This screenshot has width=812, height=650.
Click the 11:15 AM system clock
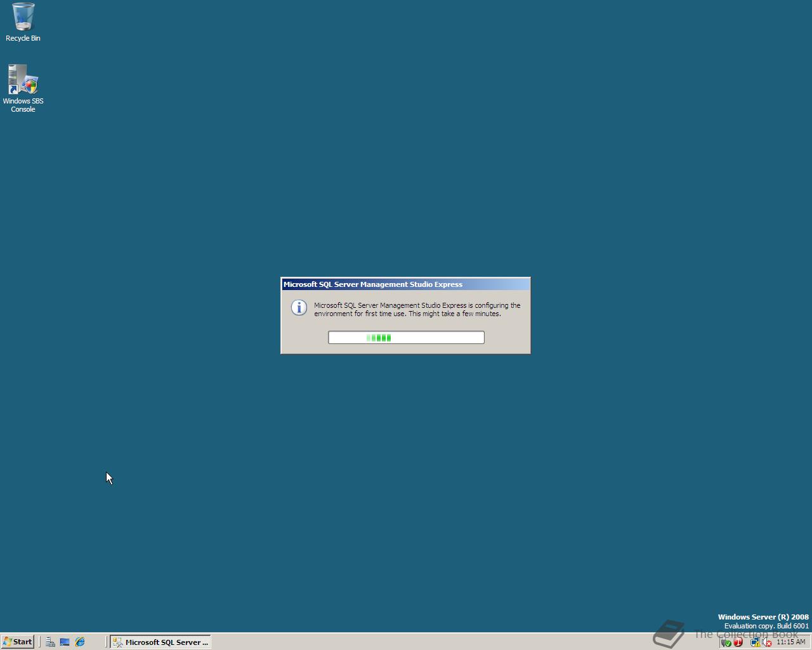790,642
